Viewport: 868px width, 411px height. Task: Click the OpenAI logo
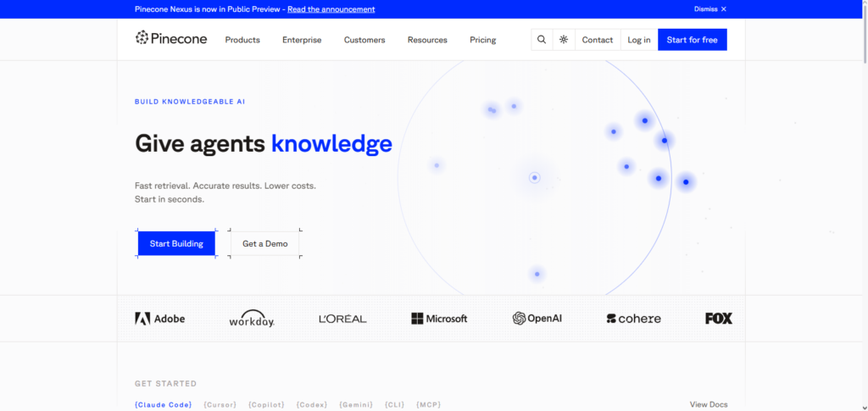(x=537, y=318)
